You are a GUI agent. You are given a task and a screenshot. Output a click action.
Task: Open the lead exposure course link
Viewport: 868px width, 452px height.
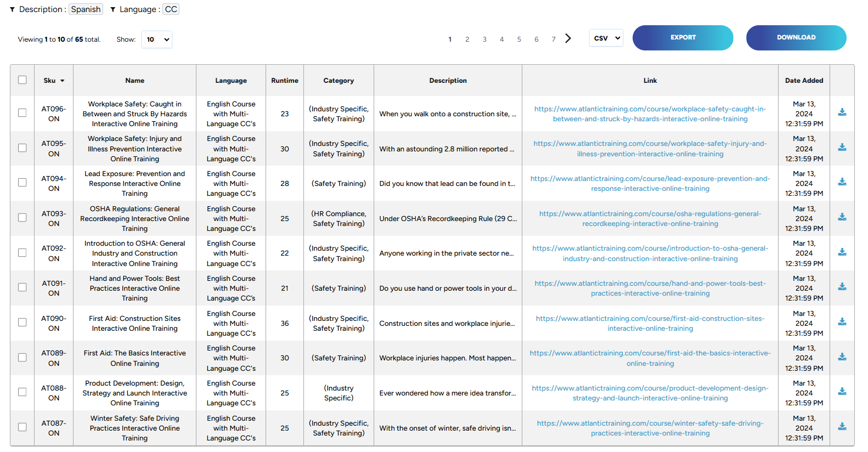[x=650, y=184]
